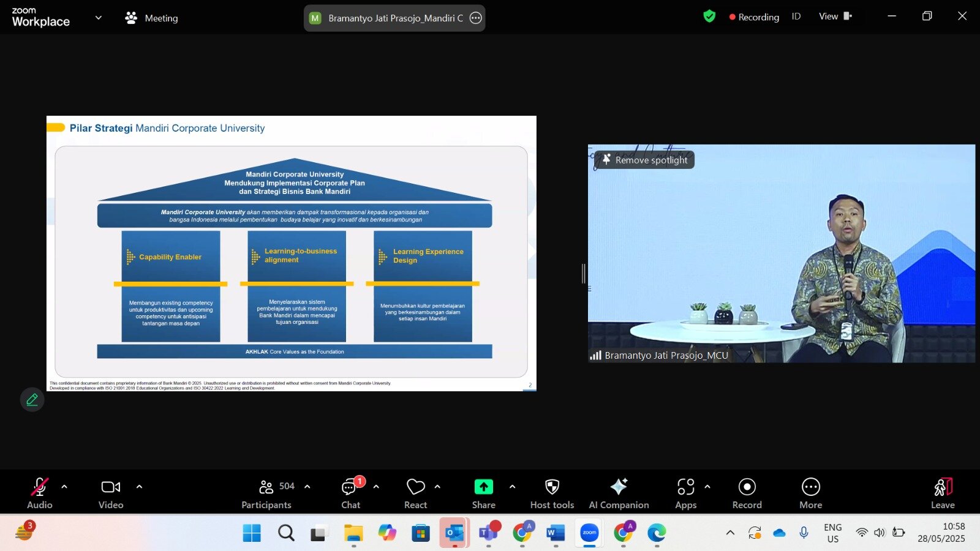Expand share options caret
This screenshot has height=551, width=980.
[513, 487]
